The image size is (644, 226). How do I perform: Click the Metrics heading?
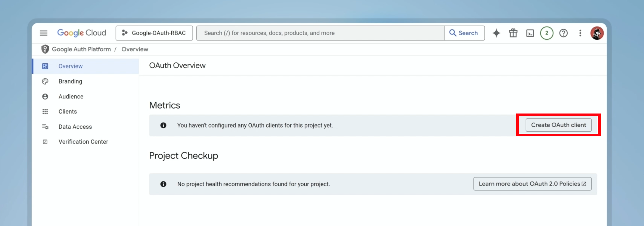click(165, 105)
